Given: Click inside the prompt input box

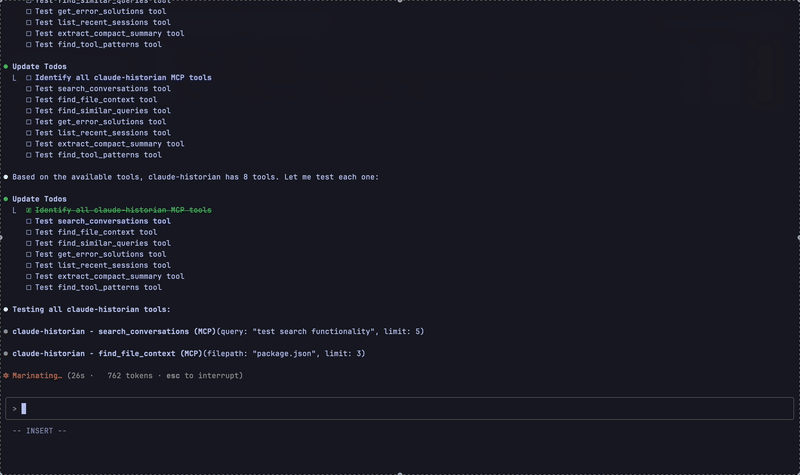Looking at the screenshot, I should (399, 408).
